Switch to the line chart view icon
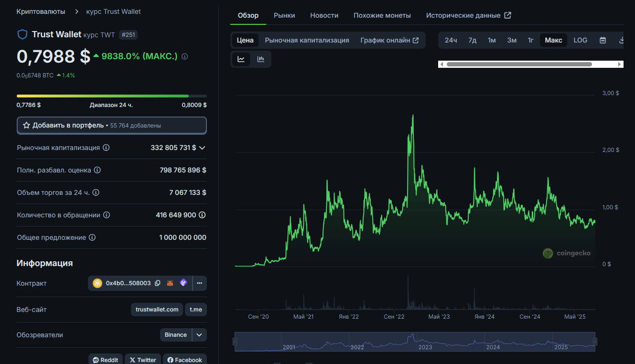 [241, 59]
